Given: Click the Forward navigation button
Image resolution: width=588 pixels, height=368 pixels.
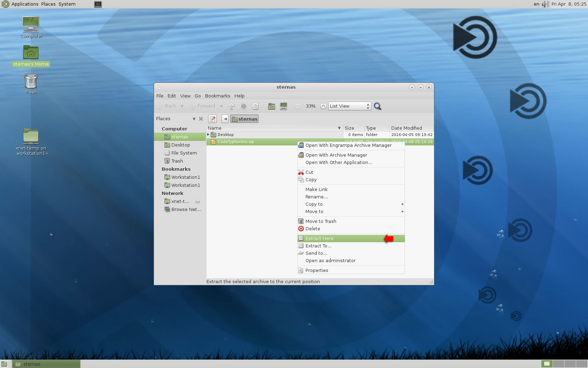Looking at the screenshot, I should point(202,106).
